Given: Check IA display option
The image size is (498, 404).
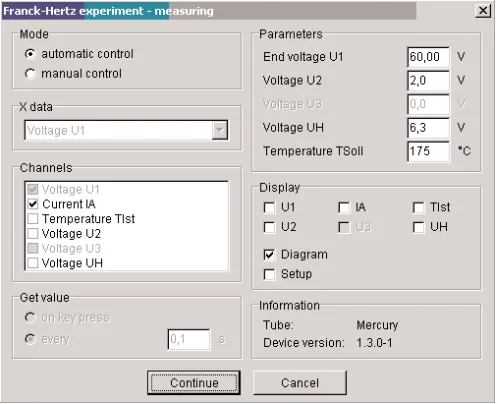Looking at the screenshot, I should [x=344, y=207].
